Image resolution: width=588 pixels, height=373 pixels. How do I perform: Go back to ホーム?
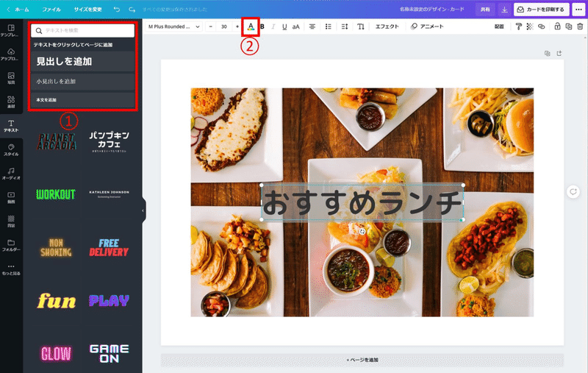point(18,10)
